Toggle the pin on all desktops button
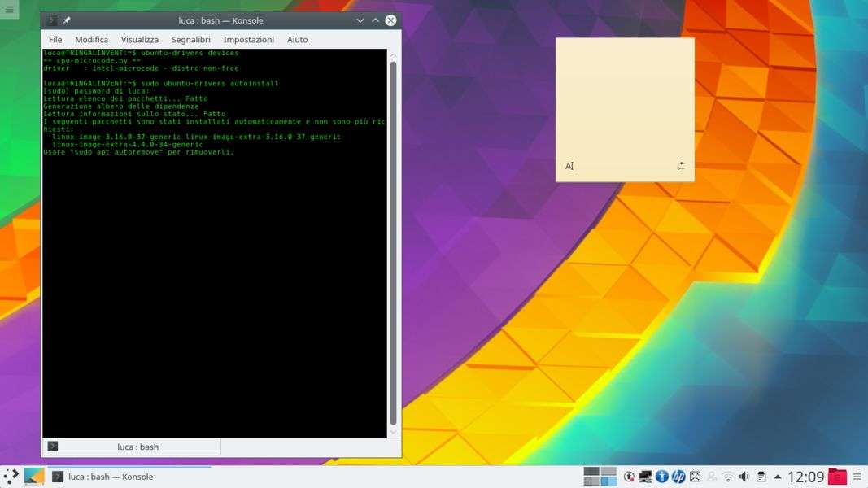 tap(67, 20)
